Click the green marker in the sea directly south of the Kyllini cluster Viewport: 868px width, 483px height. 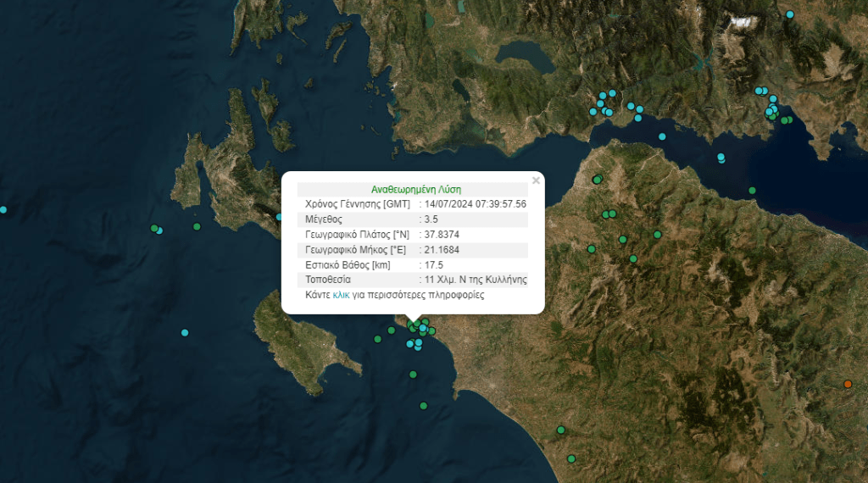tap(414, 375)
